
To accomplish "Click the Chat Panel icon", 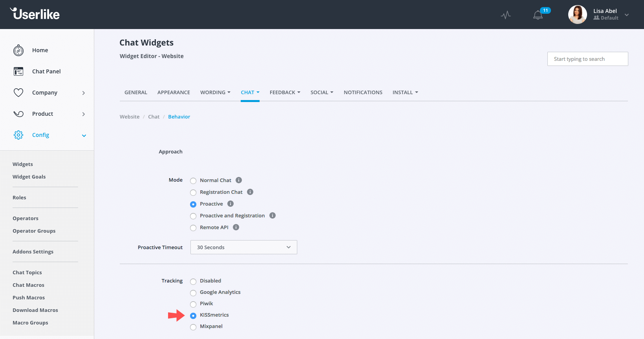I will [x=18, y=71].
